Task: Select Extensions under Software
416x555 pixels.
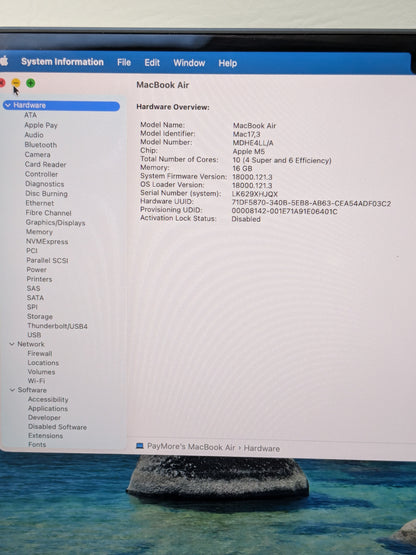Action: pos(46,436)
